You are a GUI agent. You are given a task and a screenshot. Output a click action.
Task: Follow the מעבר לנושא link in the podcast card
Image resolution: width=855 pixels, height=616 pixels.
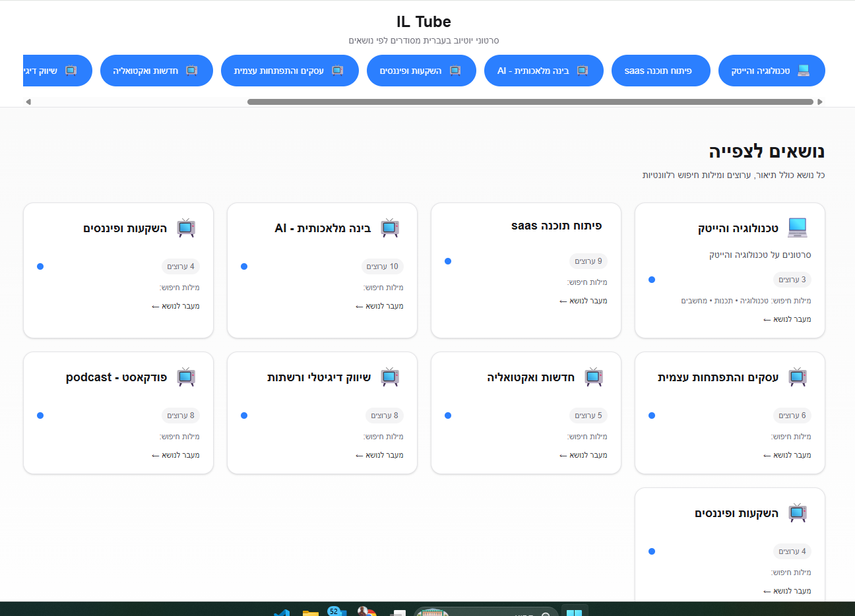tap(175, 455)
